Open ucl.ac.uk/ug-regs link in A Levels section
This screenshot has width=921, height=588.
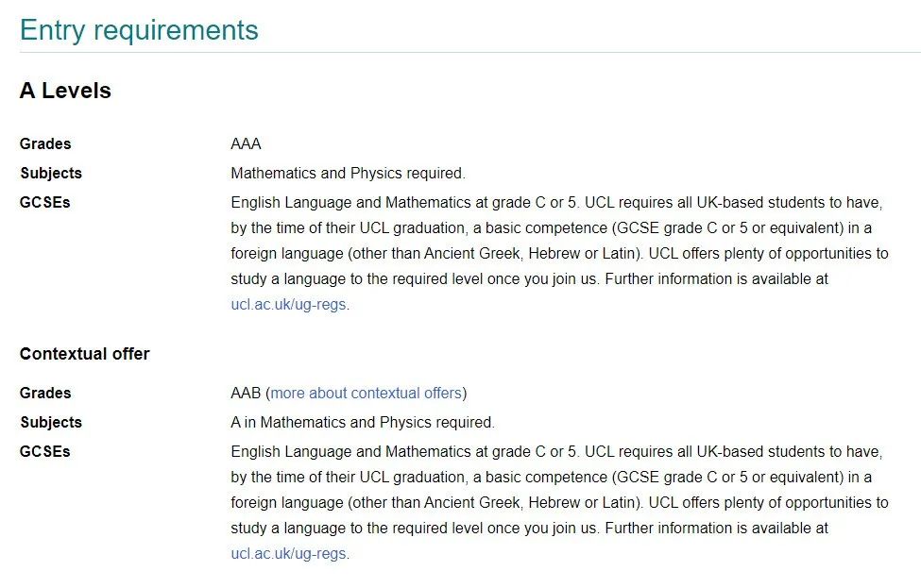pos(289,305)
